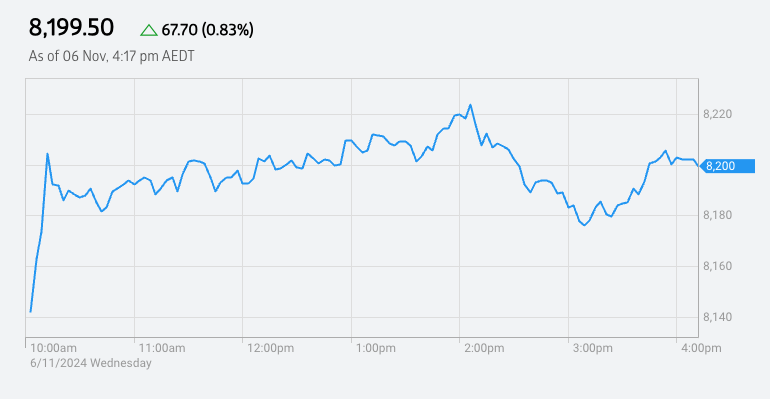Click the 67.70 (0.83%) change text
The image size is (770, 399).
[208, 30]
